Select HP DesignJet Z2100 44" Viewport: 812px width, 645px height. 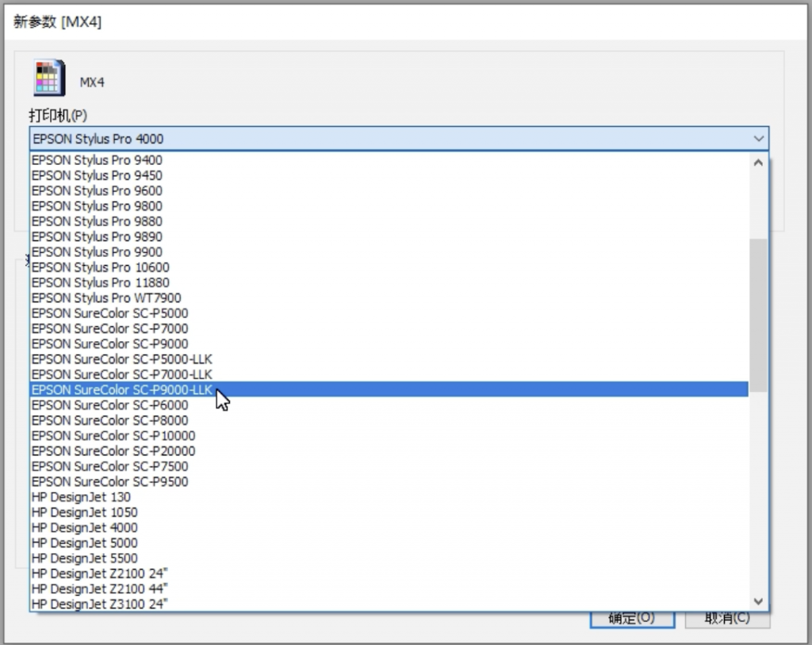pyautogui.click(x=389, y=589)
